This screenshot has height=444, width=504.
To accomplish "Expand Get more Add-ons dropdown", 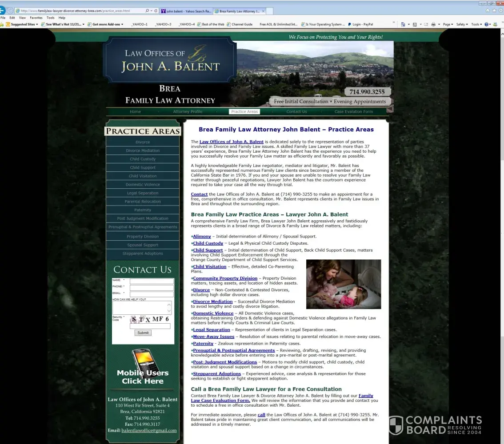I will 122,24.
